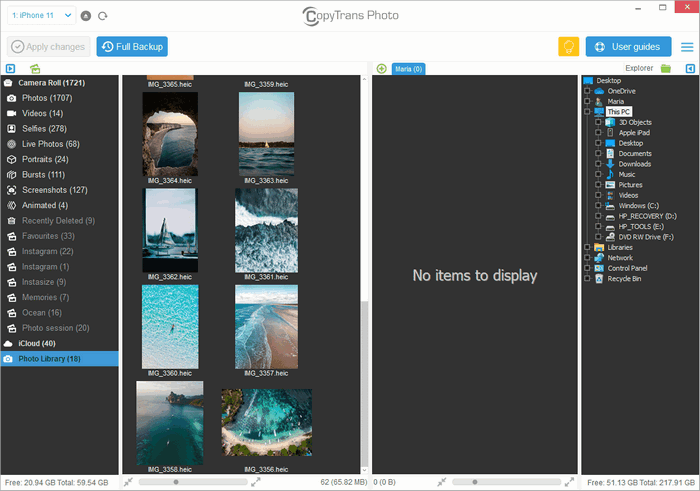Click the Recycle Bin icon
This screenshot has height=491, width=700.
[x=599, y=279]
